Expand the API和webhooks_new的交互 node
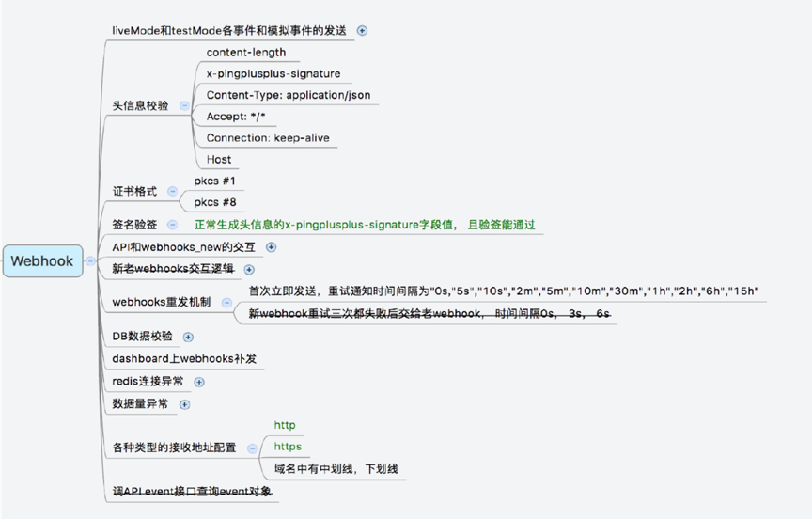The image size is (812, 519). (271, 247)
